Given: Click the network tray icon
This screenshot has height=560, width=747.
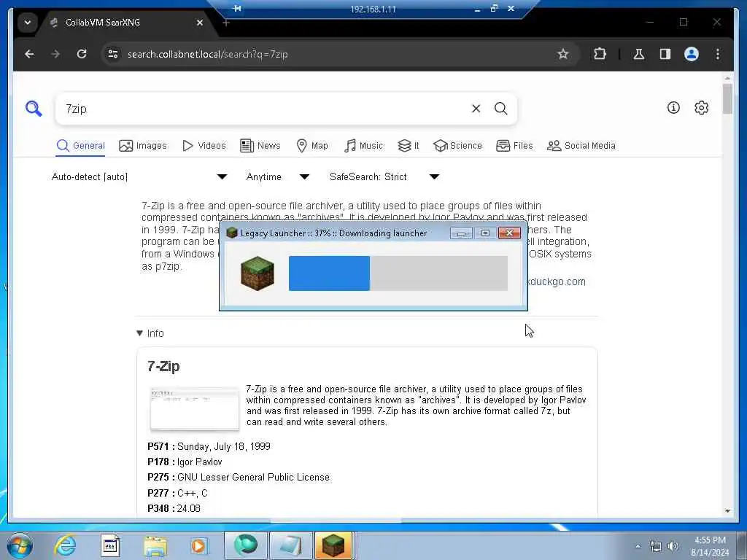Looking at the screenshot, I should [x=656, y=546].
